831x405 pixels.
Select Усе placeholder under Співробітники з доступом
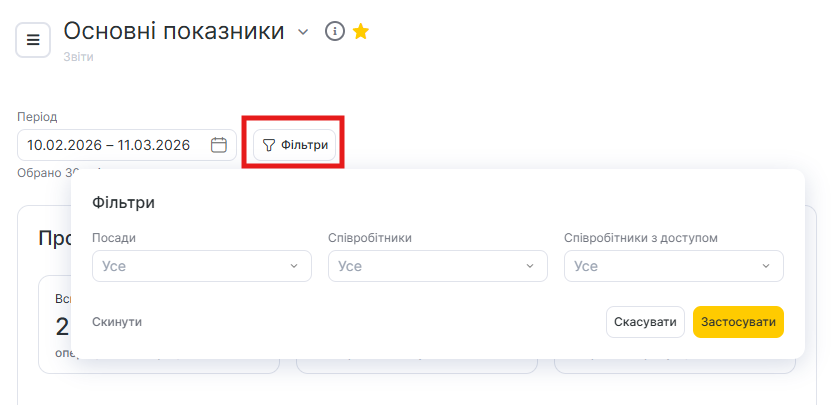[x=585, y=266]
